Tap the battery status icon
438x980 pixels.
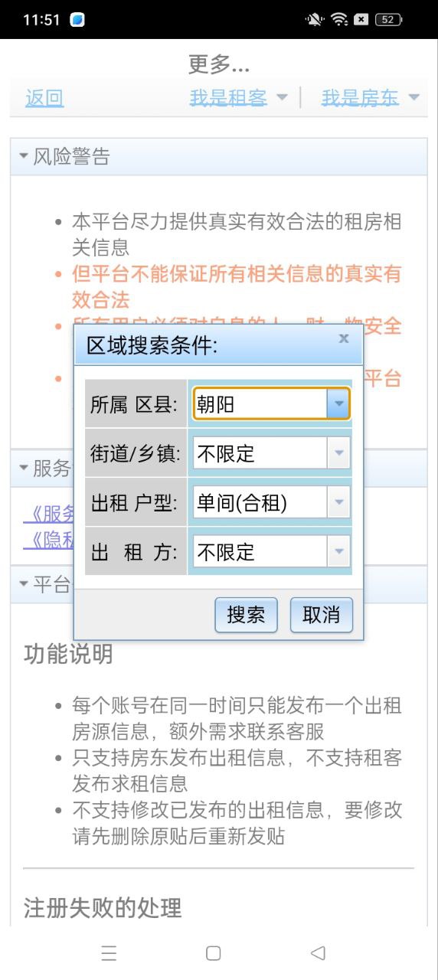point(389,20)
